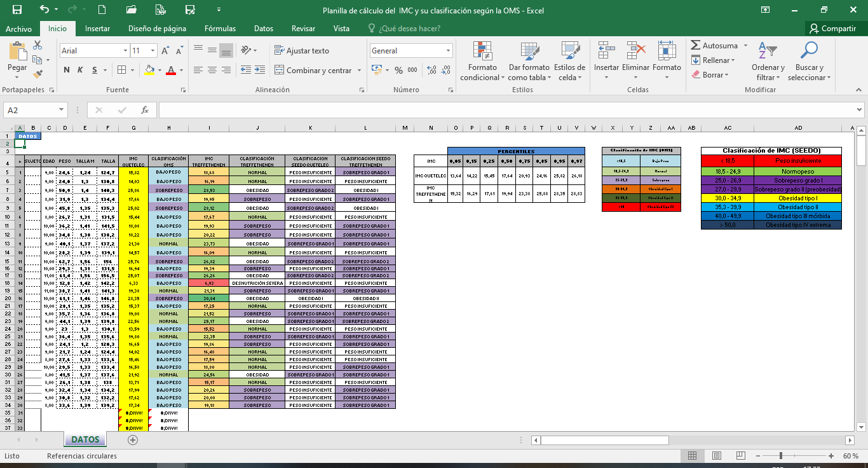Expand the General number format dropdown
Viewport: 868px width, 468px height.
[449, 50]
